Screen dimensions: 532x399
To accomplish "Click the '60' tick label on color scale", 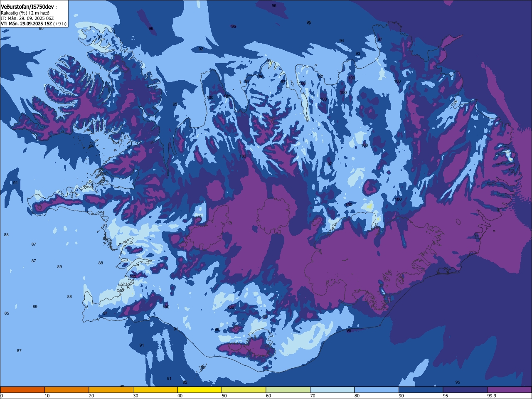I will pyautogui.click(x=268, y=396).
